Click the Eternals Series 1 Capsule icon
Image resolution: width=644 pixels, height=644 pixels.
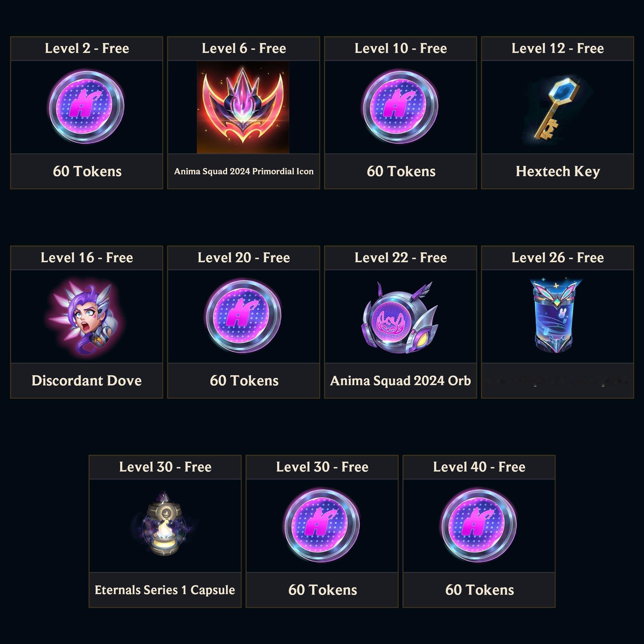pyautogui.click(x=164, y=526)
